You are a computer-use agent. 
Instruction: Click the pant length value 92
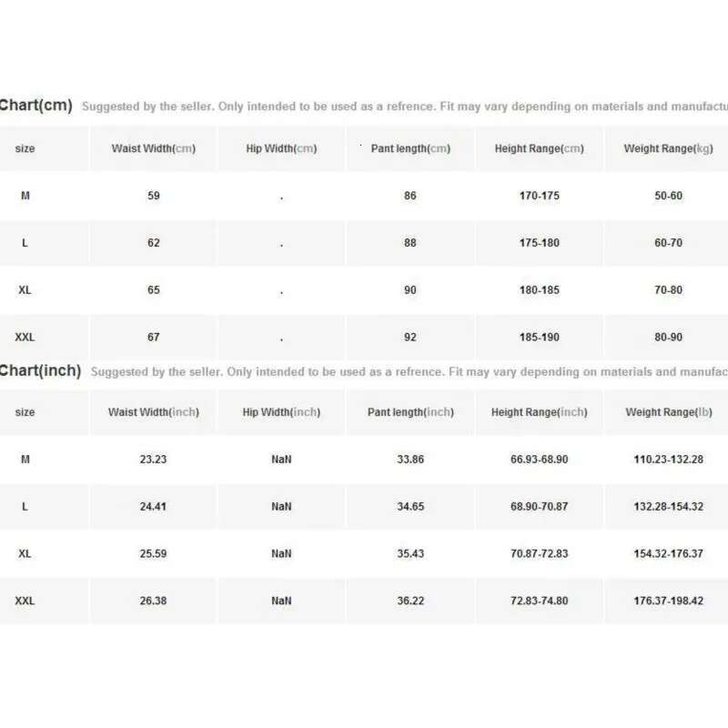[x=410, y=338]
